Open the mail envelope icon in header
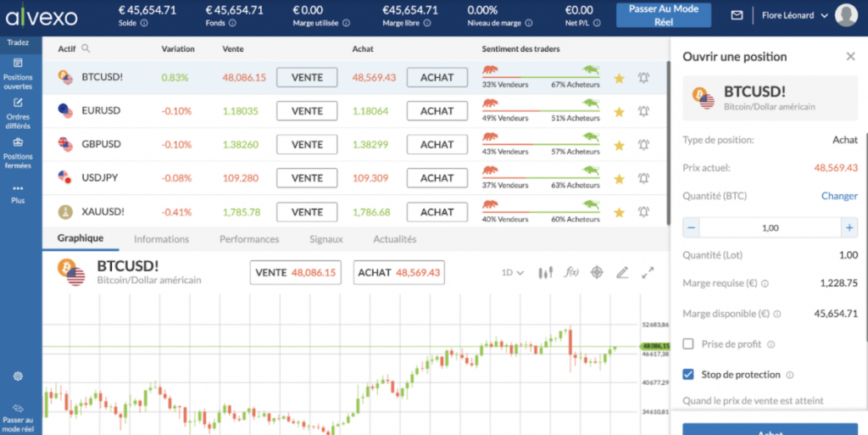 coord(737,15)
